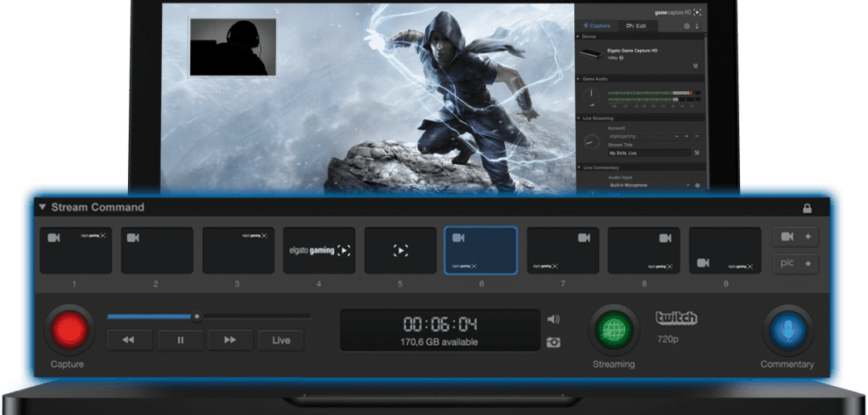Screen dimensions: 868x415
Task: Add a new pic overlay
Action: pyautogui.click(x=796, y=263)
